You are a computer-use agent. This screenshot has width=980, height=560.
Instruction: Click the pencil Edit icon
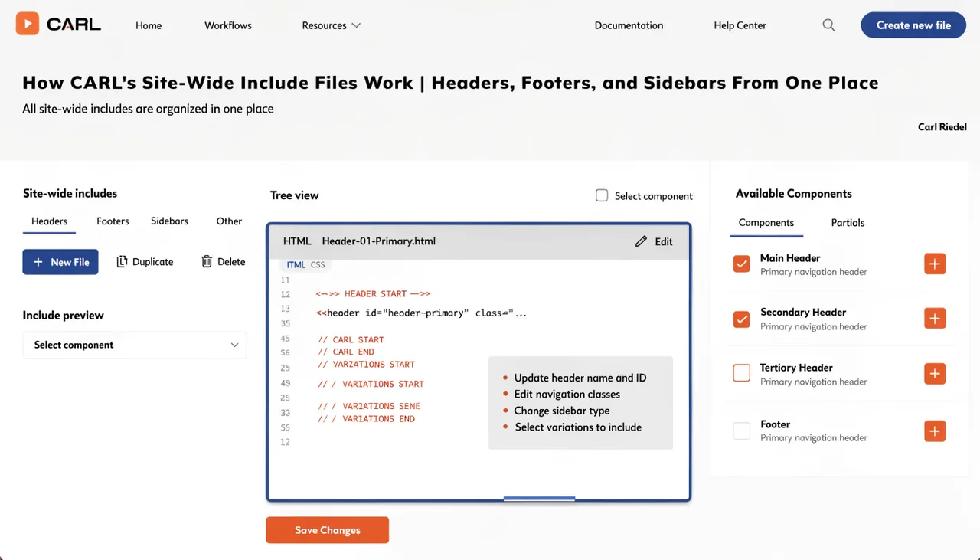point(641,241)
